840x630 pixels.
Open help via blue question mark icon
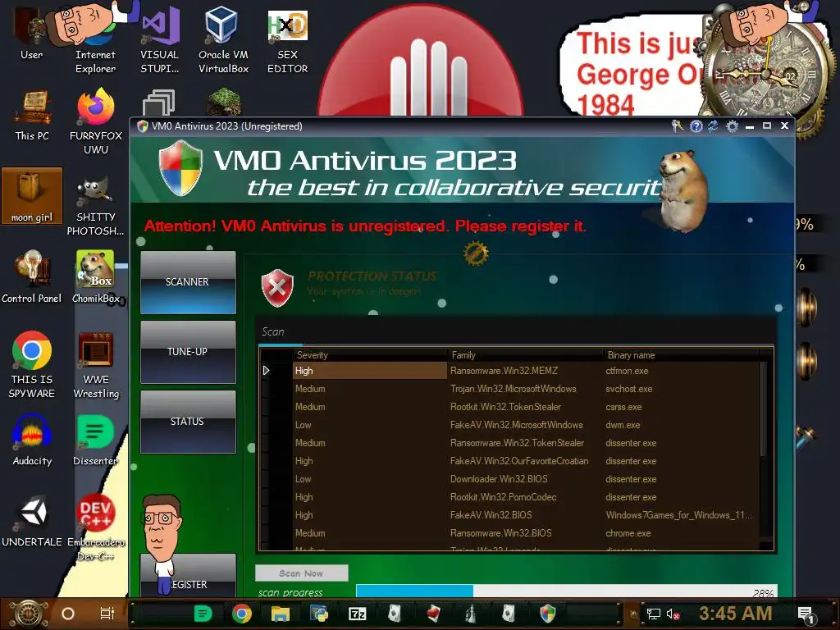[x=696, y=126]
